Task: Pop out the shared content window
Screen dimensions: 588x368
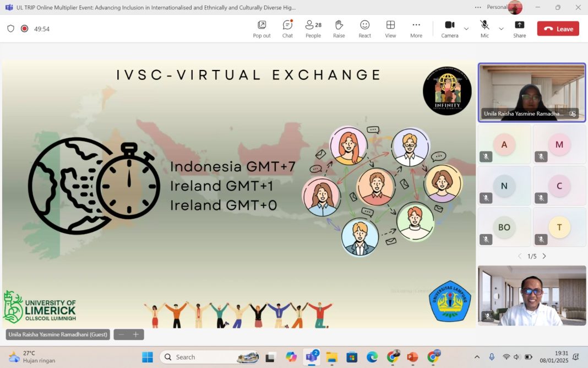Action: (262, 29)
